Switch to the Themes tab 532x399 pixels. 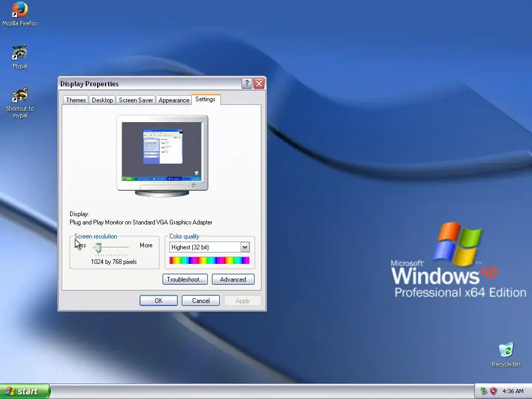click(x=76, y=100)
